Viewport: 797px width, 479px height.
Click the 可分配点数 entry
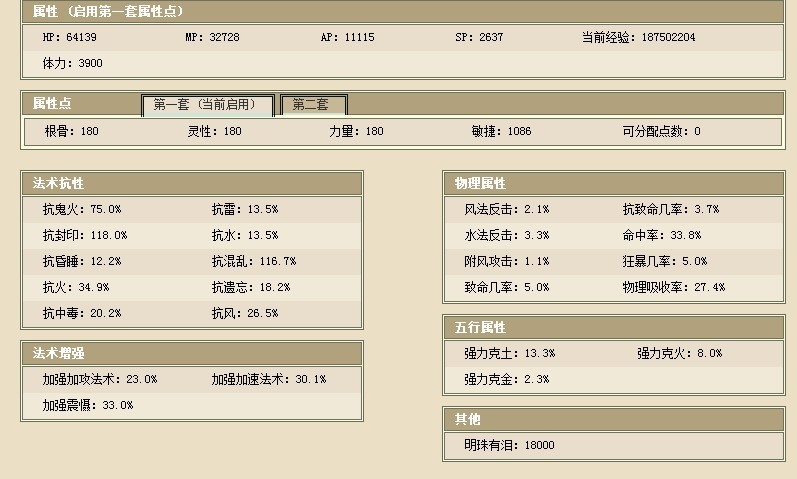click(661, 131)
